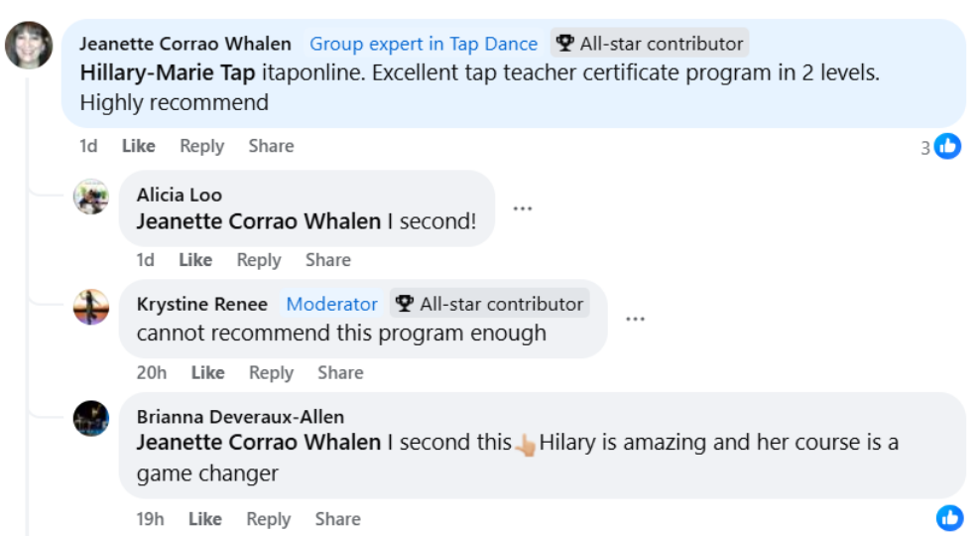980x536 pixels.
Task: Open the Hillary-Marie Tap mention link
Action: (x=168, y=72)
